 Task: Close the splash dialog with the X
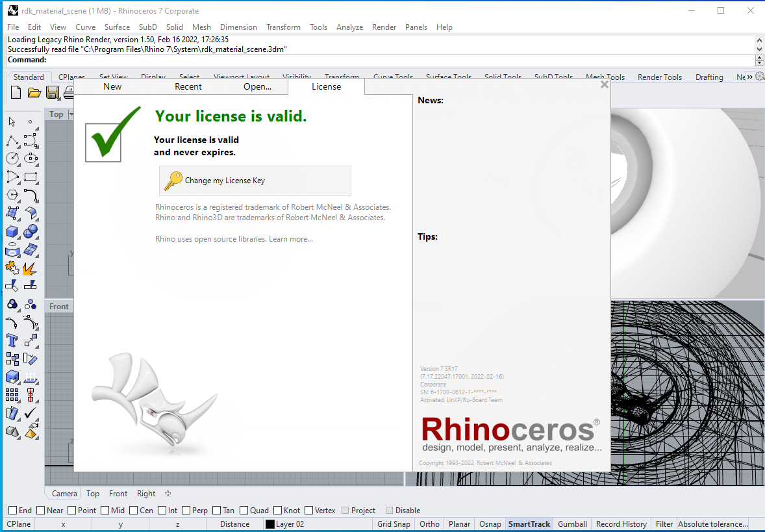click(x=604, y=84)
